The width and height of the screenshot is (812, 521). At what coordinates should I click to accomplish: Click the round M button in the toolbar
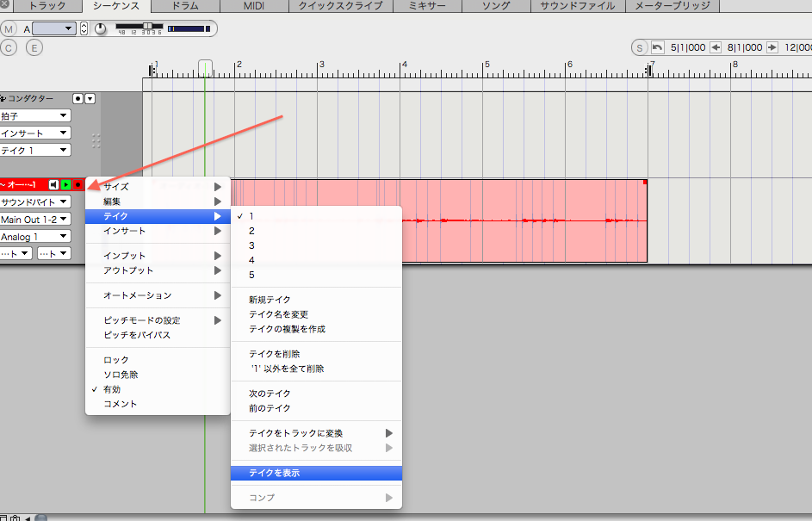point(9,29)
